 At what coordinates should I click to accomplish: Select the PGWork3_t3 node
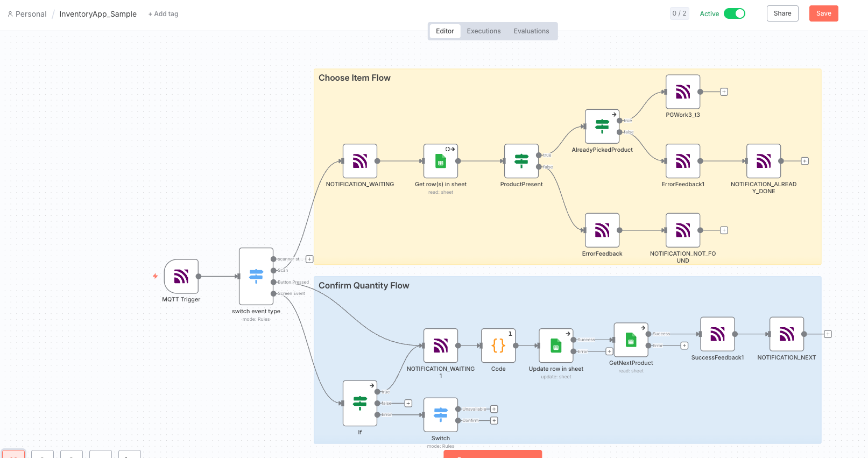[x=682, y=92]
